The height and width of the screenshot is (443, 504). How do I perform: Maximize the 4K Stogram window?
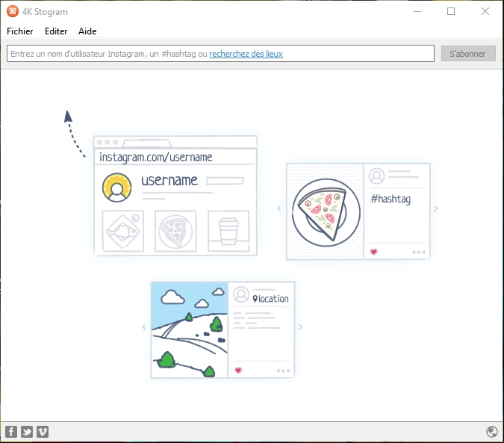pos(451,11)
